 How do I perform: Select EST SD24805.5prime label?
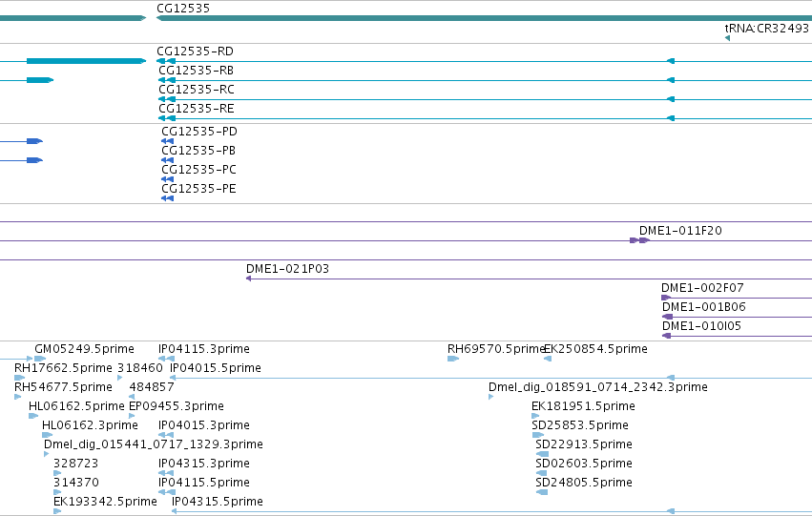(x=584, y=484)
